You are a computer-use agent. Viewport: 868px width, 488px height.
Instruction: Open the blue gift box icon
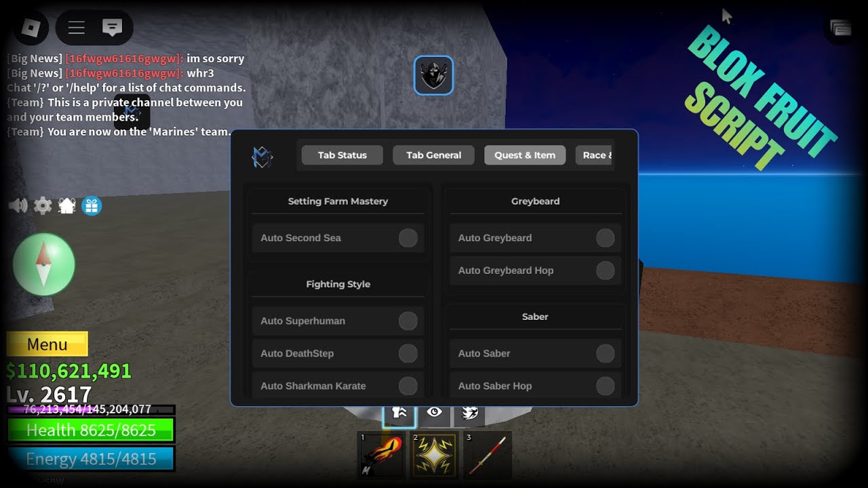[x=92, y=205]
